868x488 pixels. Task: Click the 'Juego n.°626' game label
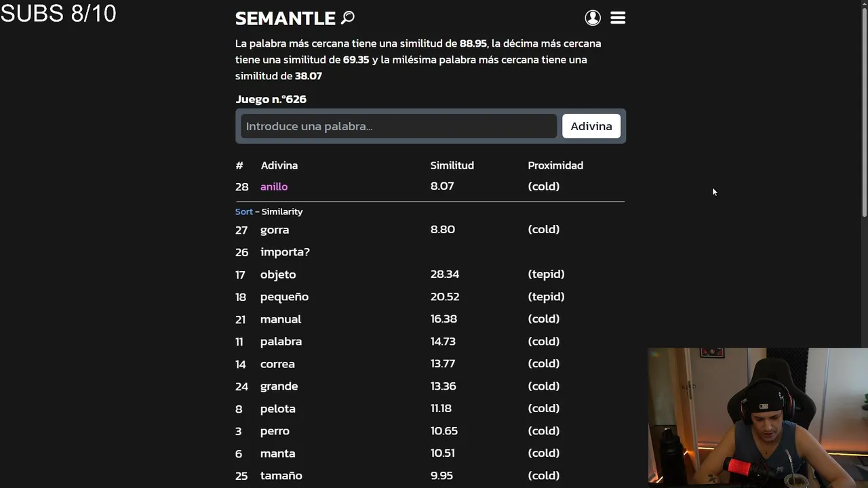click(x=271, y=99)
